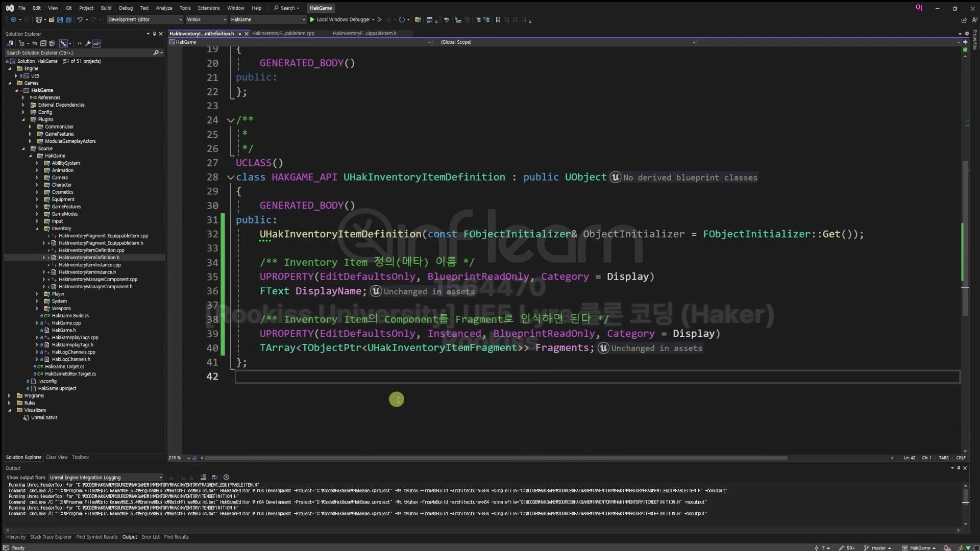Click the Error List tab

pos(150,537)
